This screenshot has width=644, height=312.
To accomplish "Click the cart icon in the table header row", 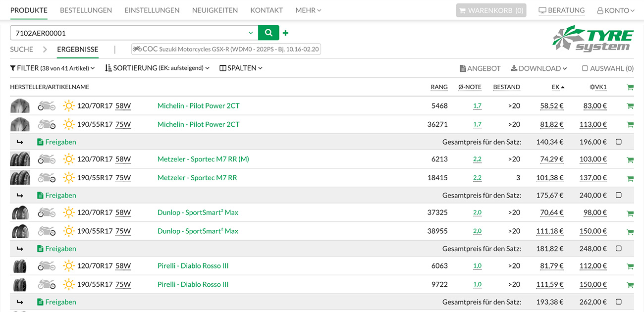I will [x=630, y=87].
